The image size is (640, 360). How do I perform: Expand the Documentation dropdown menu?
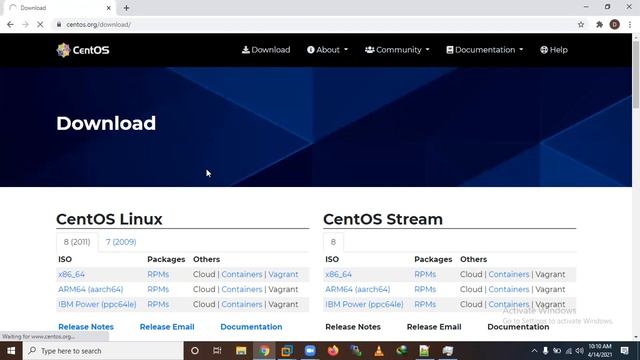pos(484,50)
